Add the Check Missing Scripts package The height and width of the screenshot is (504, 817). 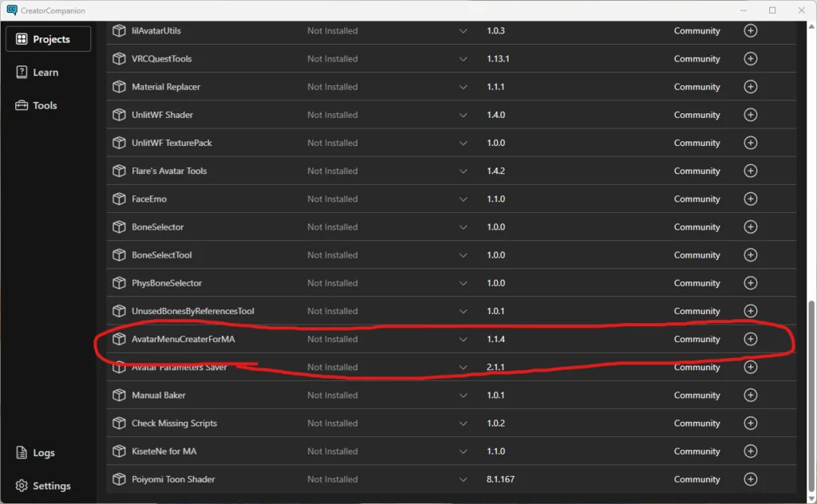coord(750,423)
